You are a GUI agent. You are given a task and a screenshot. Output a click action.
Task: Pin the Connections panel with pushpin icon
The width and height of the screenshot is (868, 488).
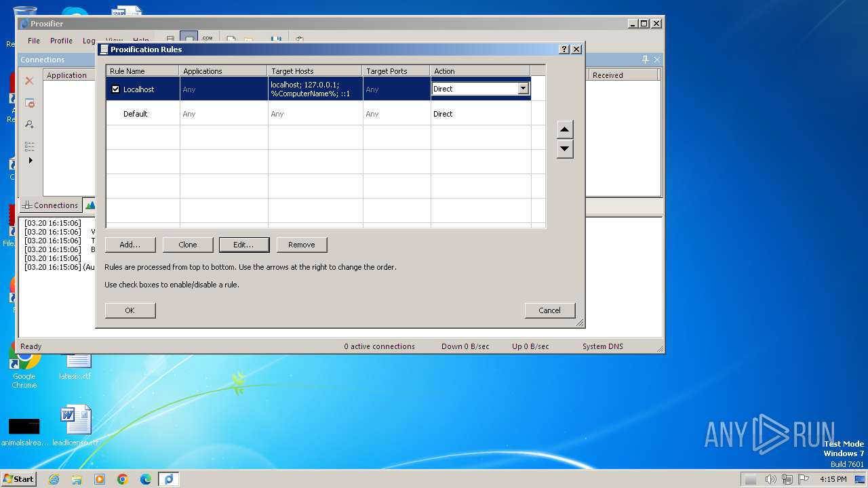point(645,60)
